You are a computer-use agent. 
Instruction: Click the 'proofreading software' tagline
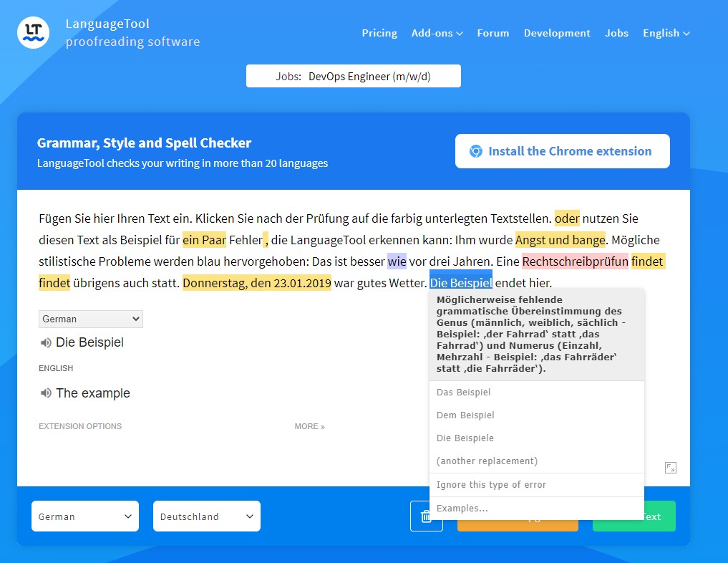click(132, 42)
